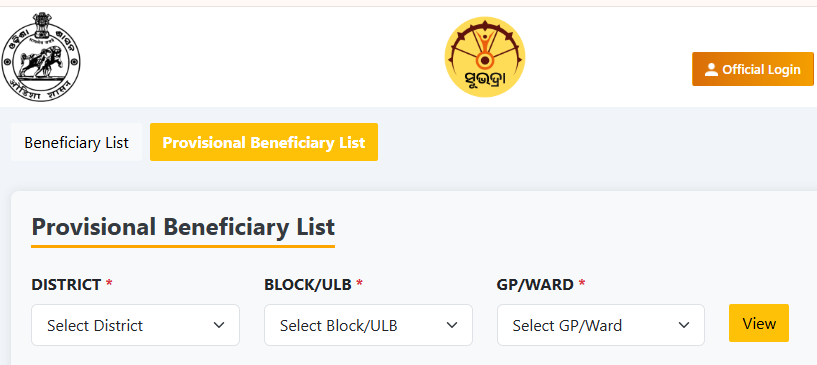
Task: Click the yellow Subhadra scheme logo
Action: 485,57
